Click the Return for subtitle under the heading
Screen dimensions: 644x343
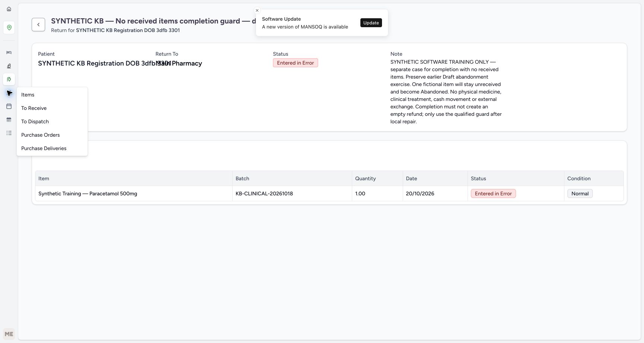(116, 30)
